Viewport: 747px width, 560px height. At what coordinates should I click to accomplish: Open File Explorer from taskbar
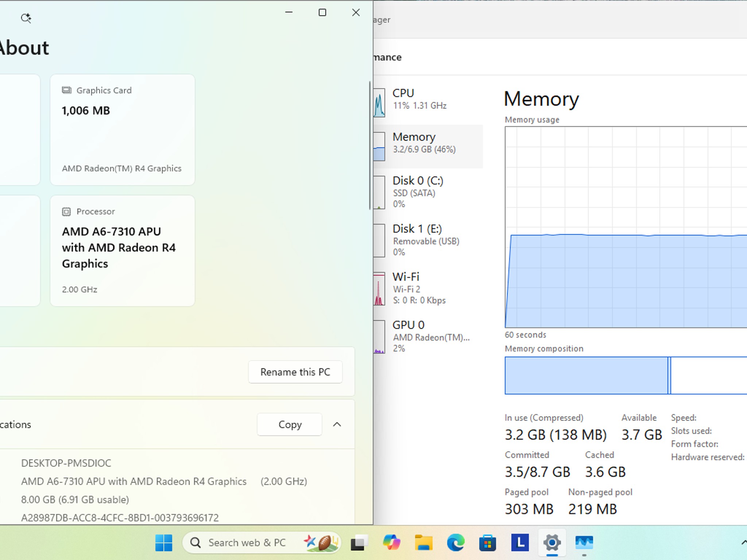pyautogui.click(x=423, y=543)
